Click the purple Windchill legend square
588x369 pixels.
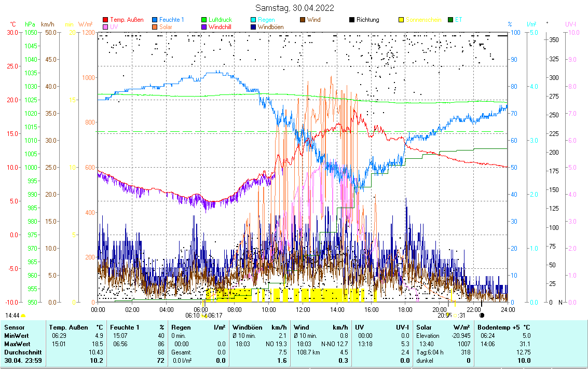click(204, 26)
